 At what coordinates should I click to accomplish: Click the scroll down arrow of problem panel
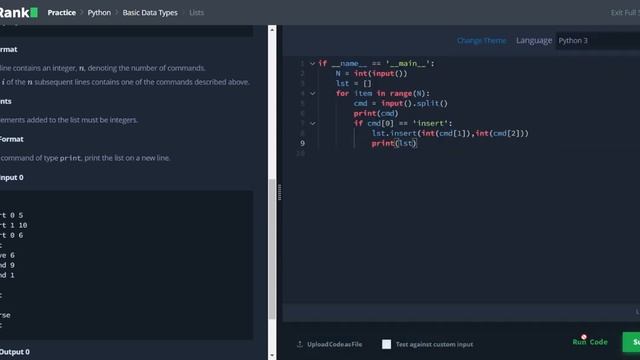tap(272, 356)
